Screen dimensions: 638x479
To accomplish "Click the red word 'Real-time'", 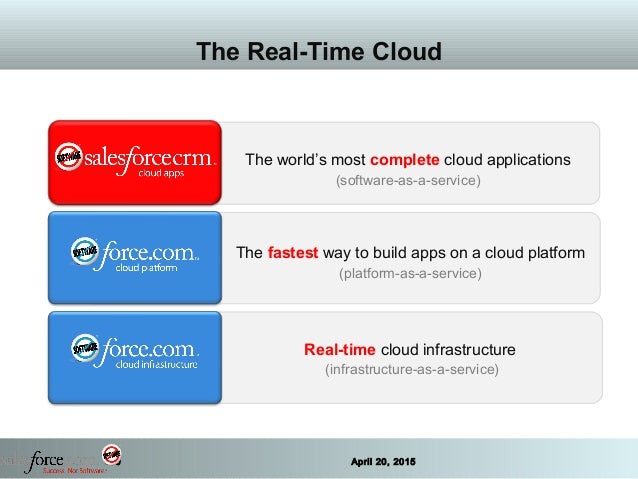I will coord(339,350).
